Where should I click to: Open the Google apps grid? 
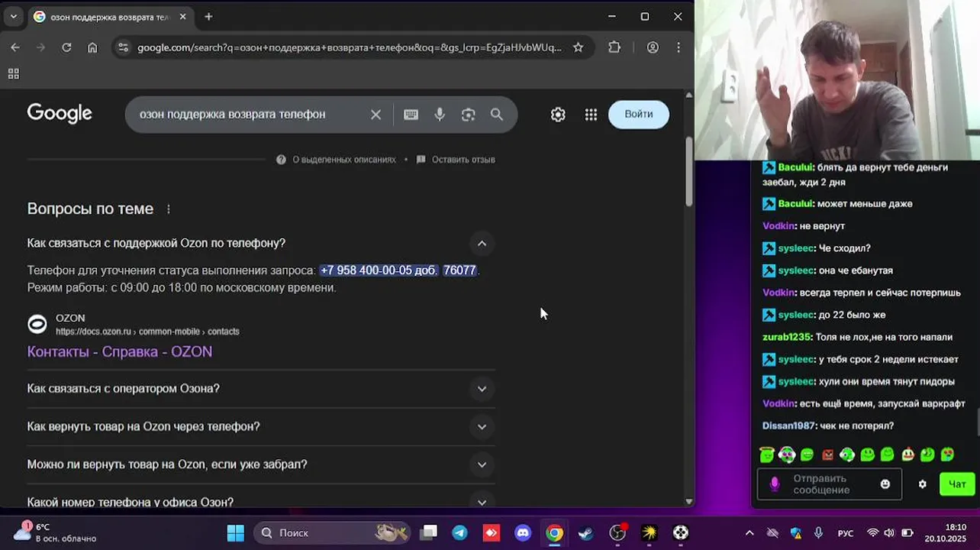[x=591, y=115]
